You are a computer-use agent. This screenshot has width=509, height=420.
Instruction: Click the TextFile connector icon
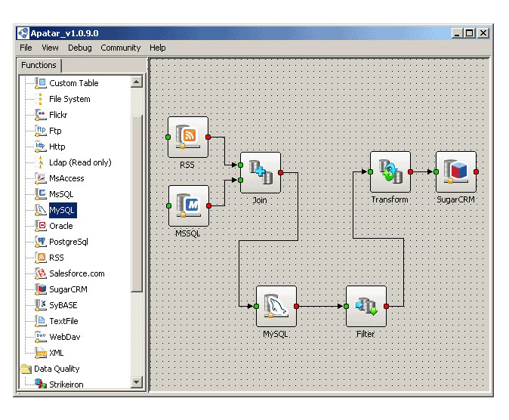41,321
